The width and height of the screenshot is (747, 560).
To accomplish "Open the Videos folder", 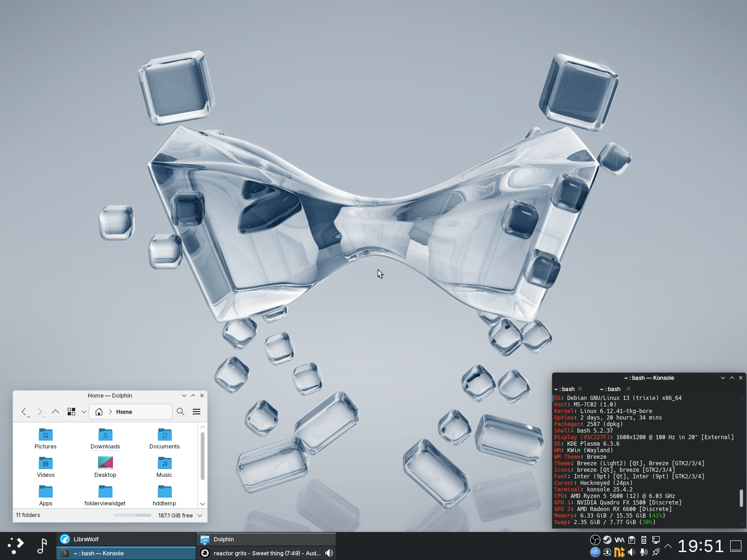I will [x=46, y=467].
